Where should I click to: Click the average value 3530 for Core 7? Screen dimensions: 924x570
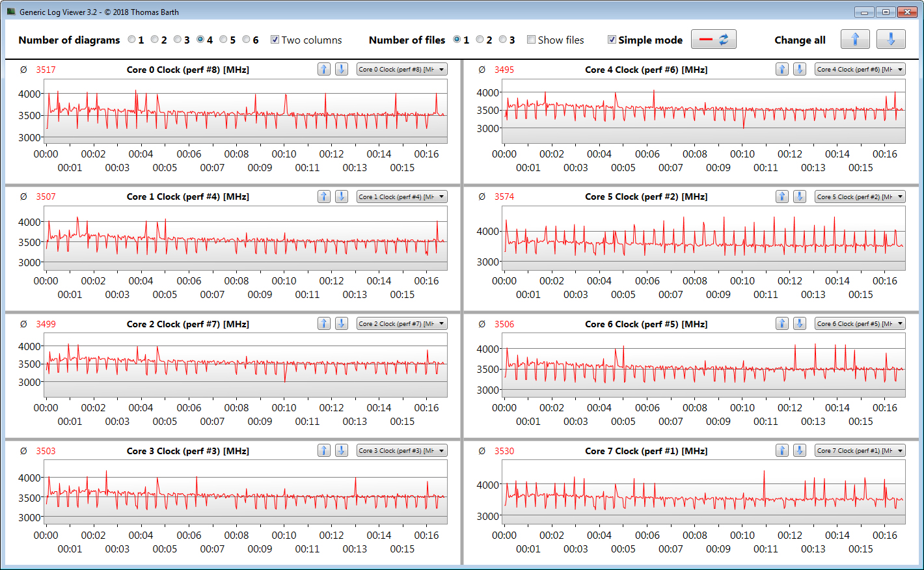point(504,451)
